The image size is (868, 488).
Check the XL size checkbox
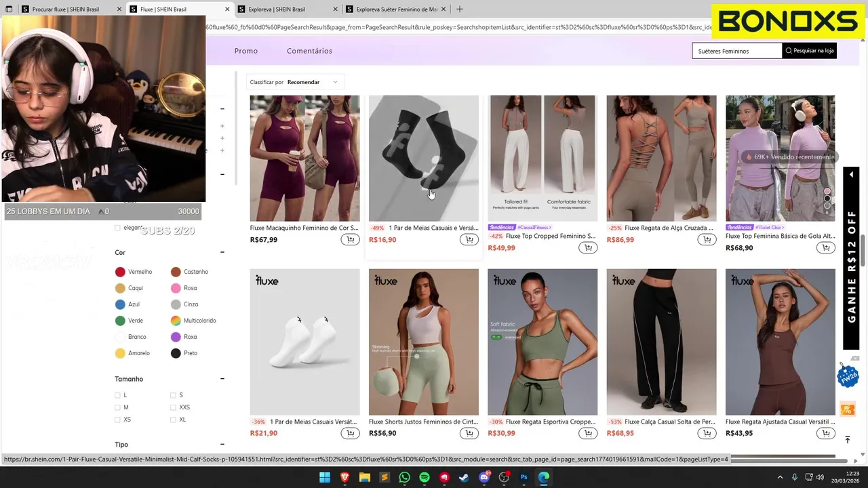tap(173, 420)
